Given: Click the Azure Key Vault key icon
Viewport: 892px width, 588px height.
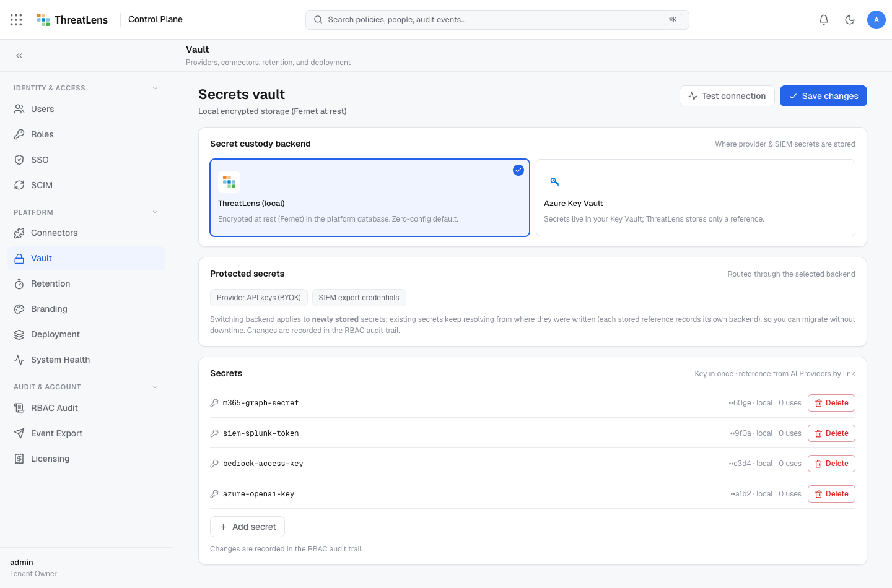Looking at the screenshot, I should click(555, 182).
